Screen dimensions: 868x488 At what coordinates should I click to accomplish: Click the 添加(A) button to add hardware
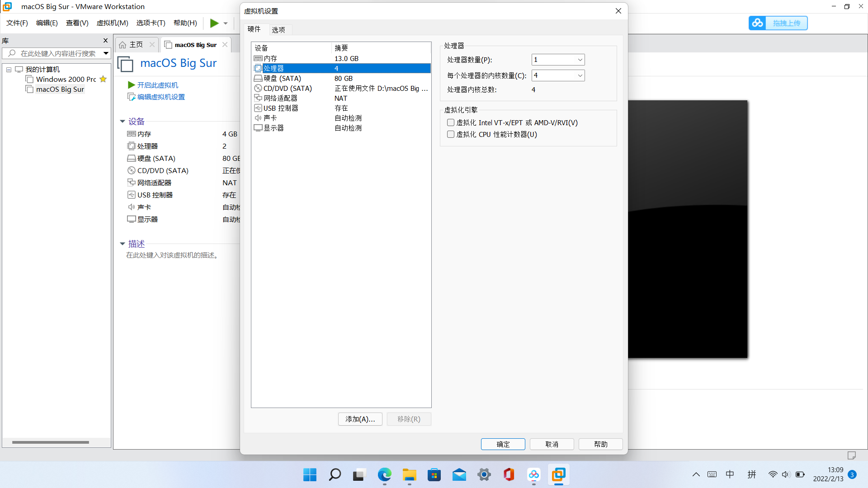pos(360,419)
